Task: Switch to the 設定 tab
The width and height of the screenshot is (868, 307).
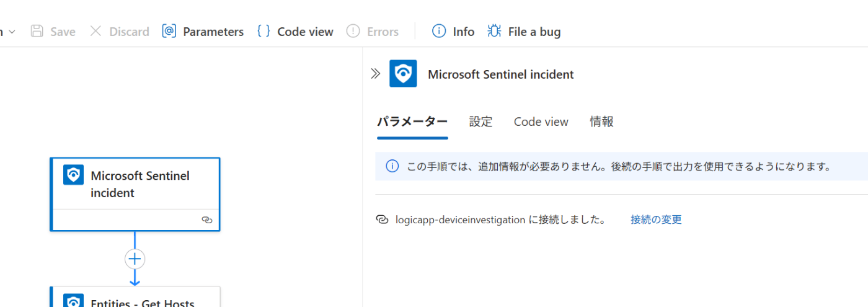Action: click(x=480, y=122)
